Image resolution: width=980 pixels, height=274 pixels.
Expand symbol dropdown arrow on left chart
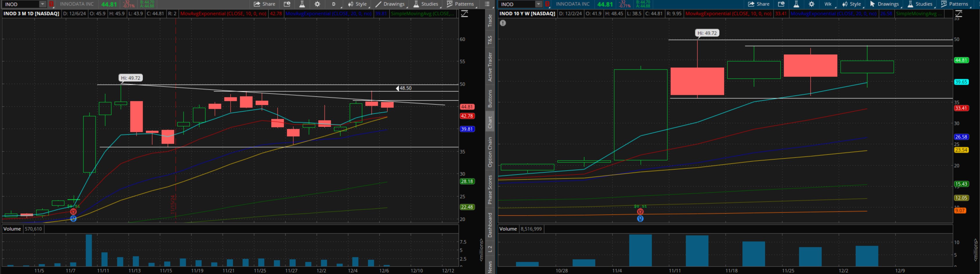[43, 4]
